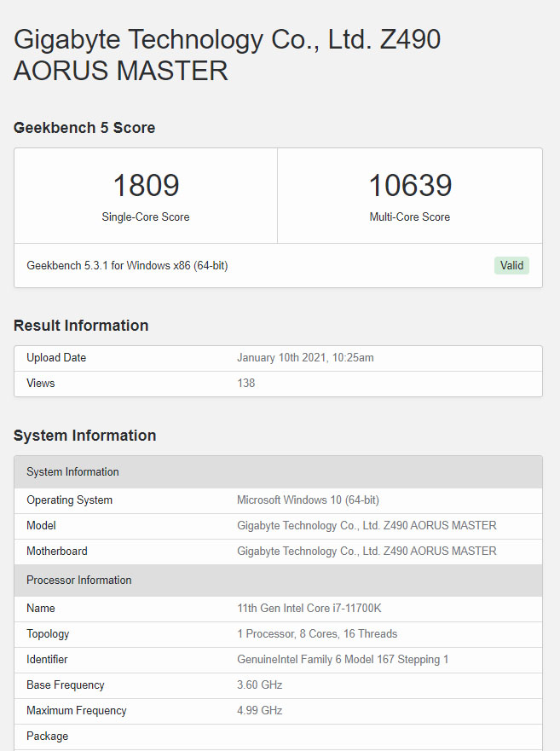Click the Operating System label
Viewport: 560px width, 751px height.
tap(69, 500)
